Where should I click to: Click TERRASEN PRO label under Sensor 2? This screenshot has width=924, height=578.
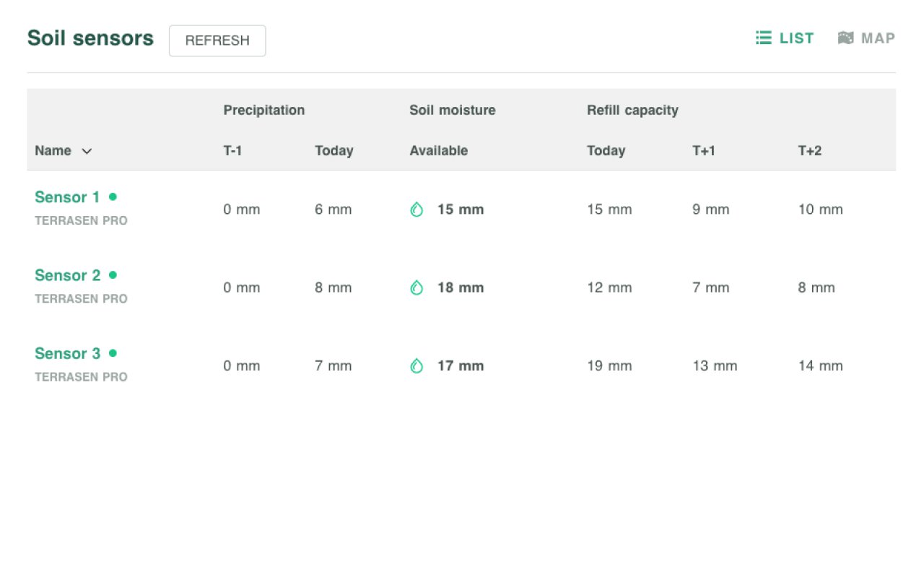pos(81,298)
